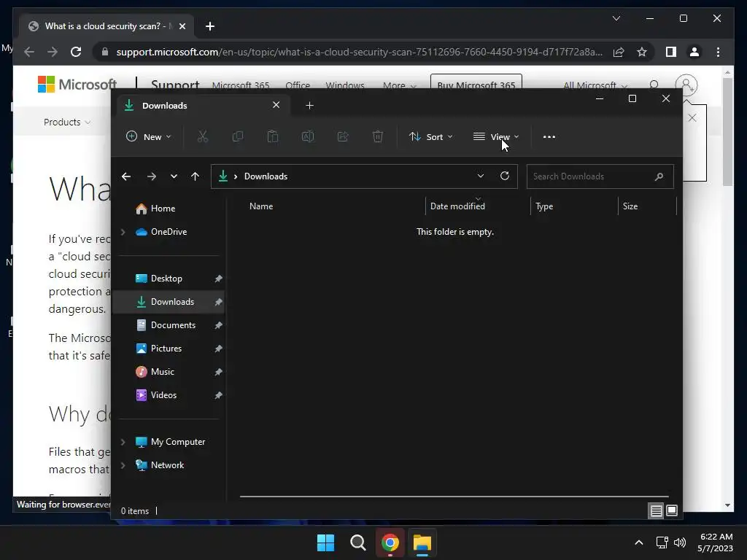Click the Cut scissors icon in File Explorer
Viewport: 747px width, 560px height.
203,136
